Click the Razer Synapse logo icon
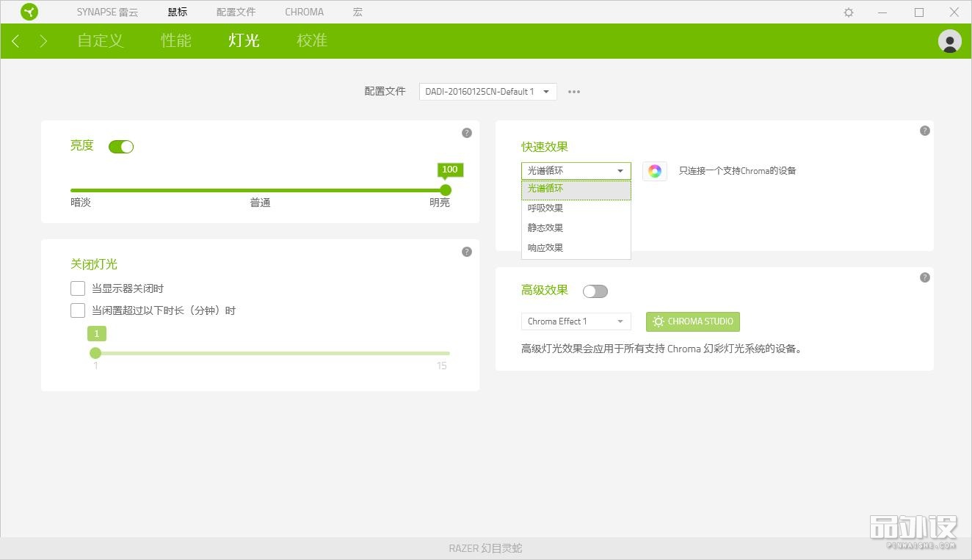The image size is (972, 560). pyautogui.click(x=29, y=12)
